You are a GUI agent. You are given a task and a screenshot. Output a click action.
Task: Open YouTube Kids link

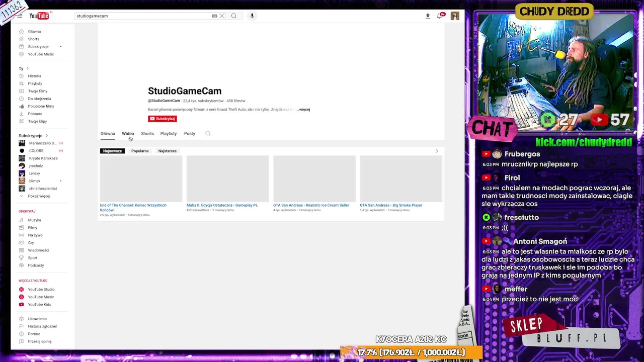click(40, 305)
